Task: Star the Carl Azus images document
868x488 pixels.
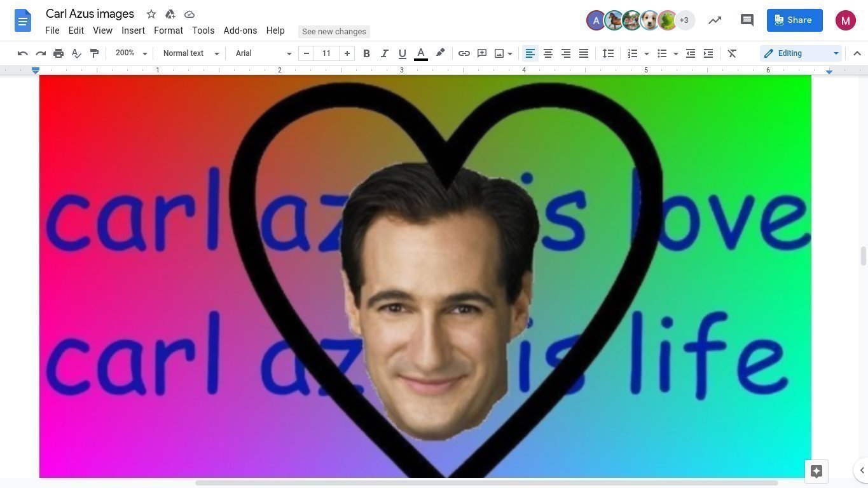Action: point(151,14)
